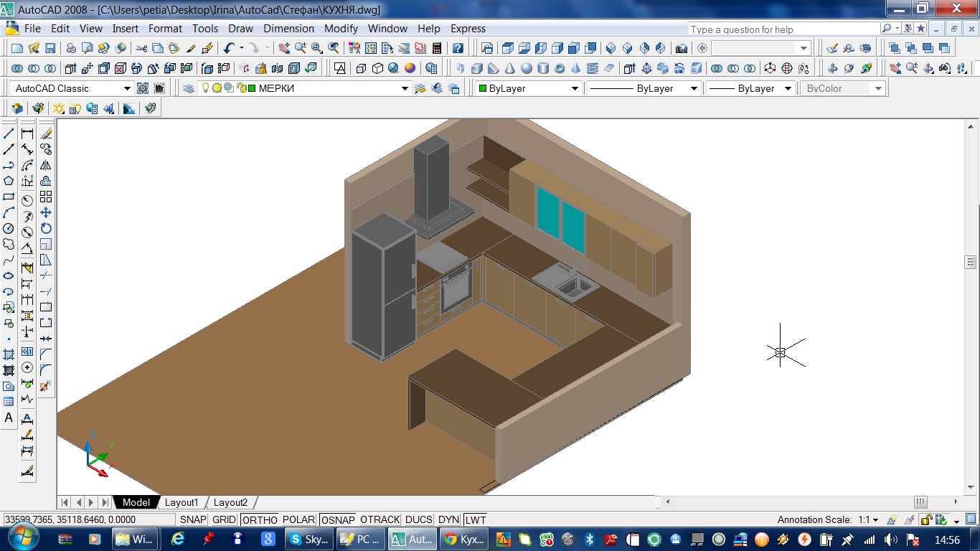
Task: Click the Multiline Text tool
Action: point(9,418)
